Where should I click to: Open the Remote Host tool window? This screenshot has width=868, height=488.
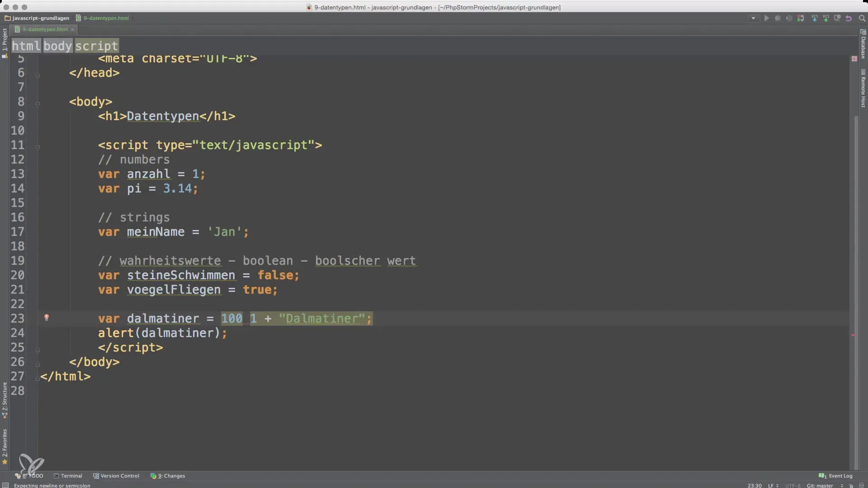pos(863,89)
